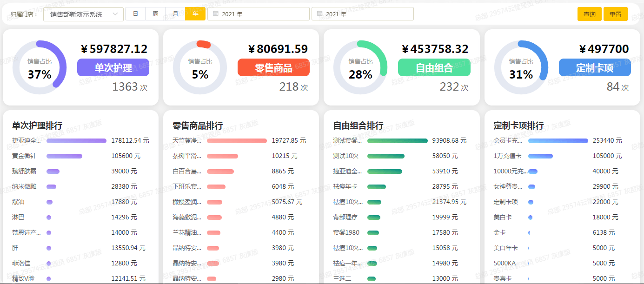Image resolution: width=644 pixels, height=284 pixels.
Task: Click the purple 37% sales ratio donut chart
Action: click(x=40, y=67)
